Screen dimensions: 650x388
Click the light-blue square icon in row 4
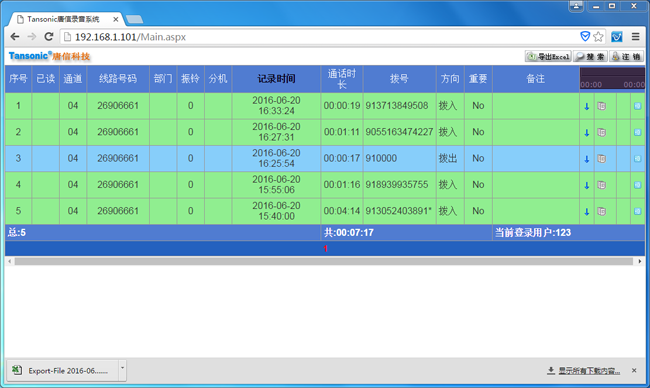pyautogui.click(x=638, y=185)
